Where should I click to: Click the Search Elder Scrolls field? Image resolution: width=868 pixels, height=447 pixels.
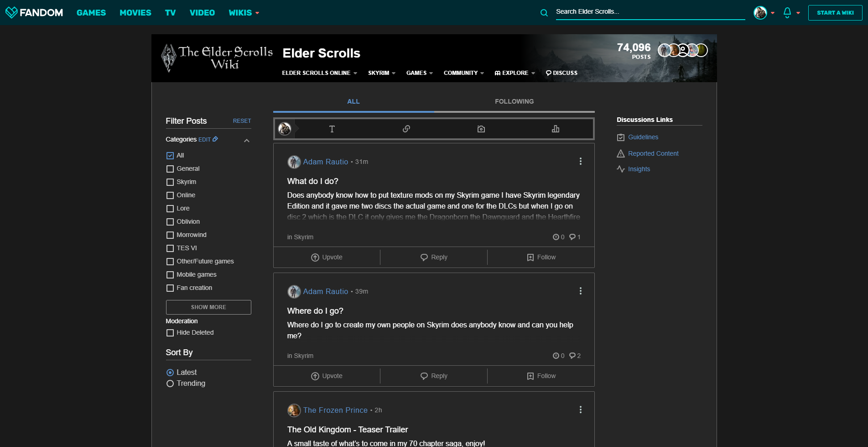[650, 12]
